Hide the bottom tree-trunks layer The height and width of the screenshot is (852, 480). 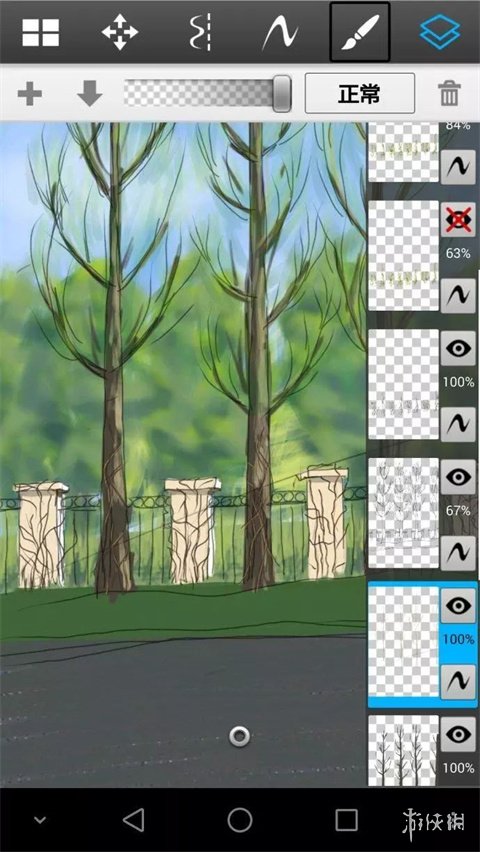(458, 735)
